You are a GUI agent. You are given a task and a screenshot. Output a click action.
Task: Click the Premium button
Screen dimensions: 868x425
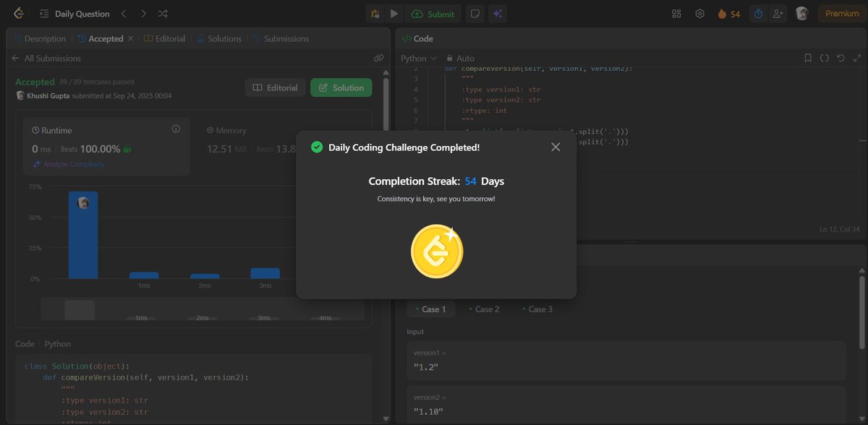[842, 14]
